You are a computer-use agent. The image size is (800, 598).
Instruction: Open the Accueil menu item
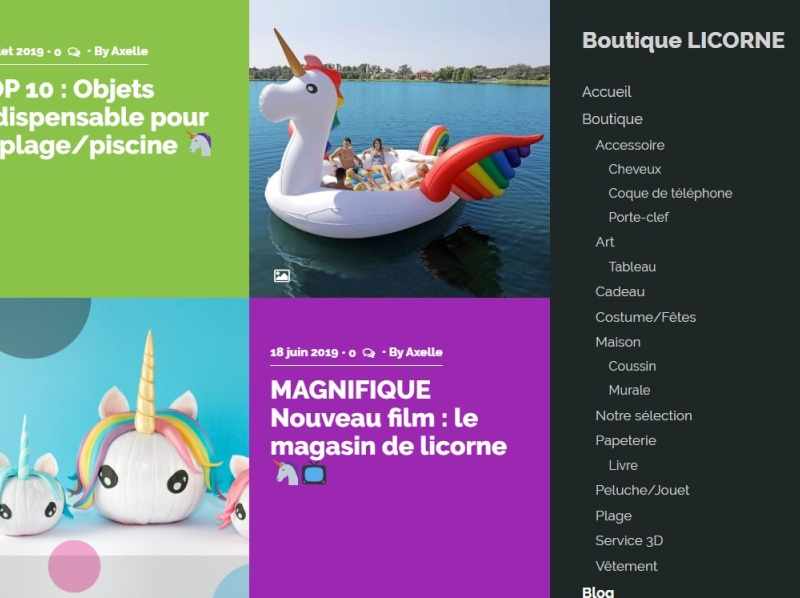607,92
